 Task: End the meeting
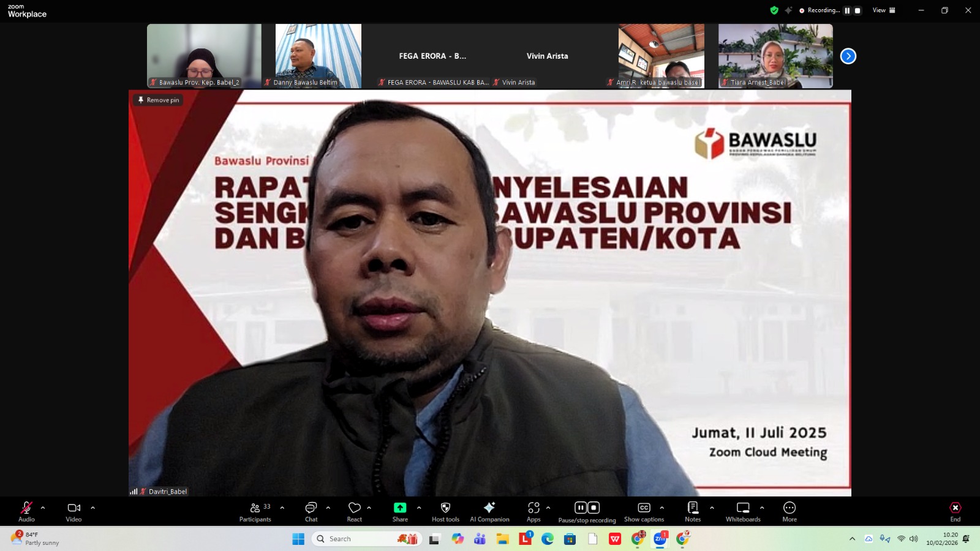tap(955, 512)
